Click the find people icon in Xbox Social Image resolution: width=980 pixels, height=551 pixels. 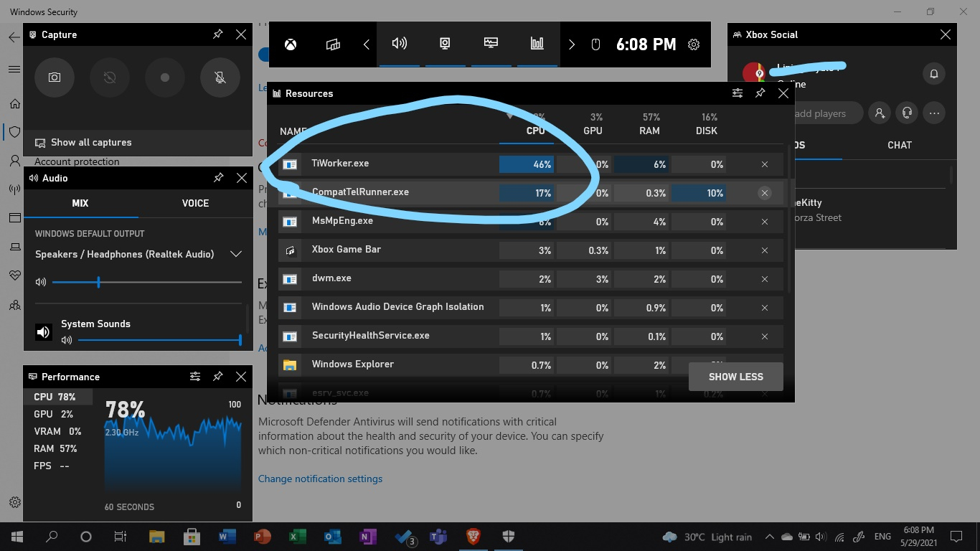[878, 113]
